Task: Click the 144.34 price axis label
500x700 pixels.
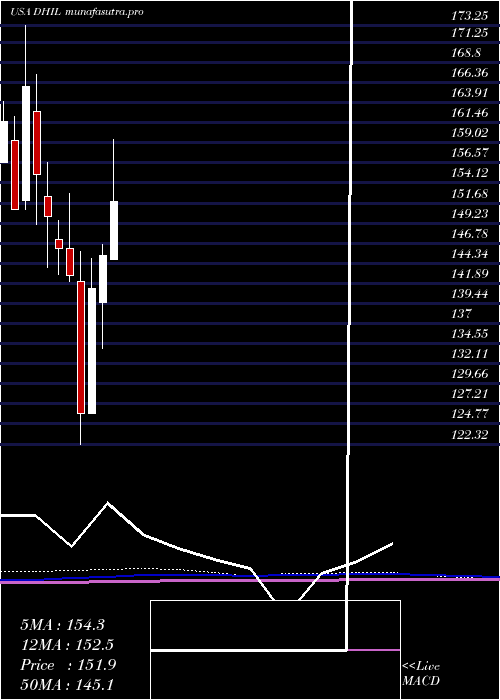Action: (x=470, y=253)
